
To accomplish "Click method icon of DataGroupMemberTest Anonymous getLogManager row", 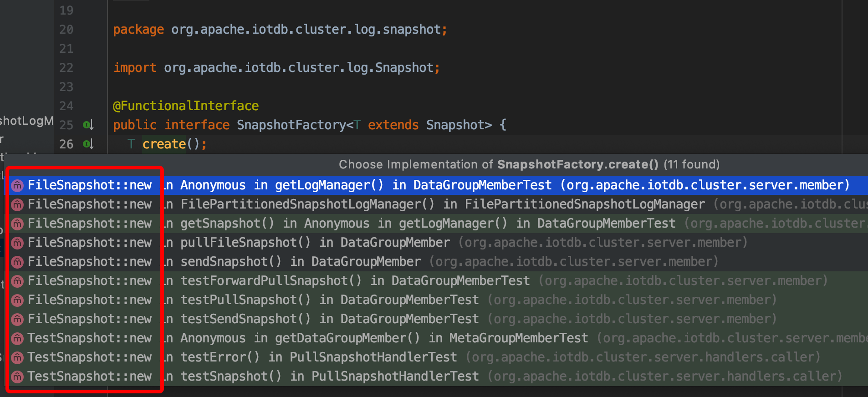I will 17,185.
